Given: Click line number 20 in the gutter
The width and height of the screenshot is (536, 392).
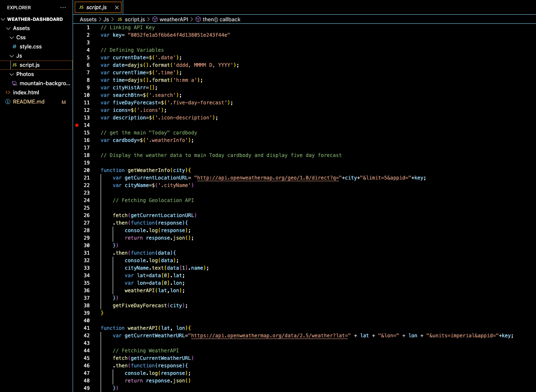Looking at the screenshot, I should pyautogui.click(x=86, y=170).
